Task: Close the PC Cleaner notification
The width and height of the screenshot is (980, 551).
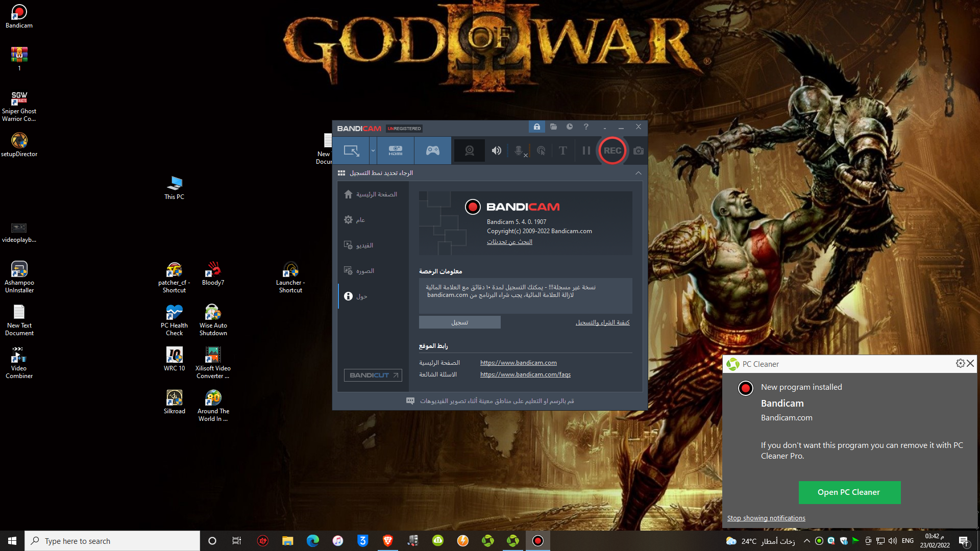Action: click(970, 363)
